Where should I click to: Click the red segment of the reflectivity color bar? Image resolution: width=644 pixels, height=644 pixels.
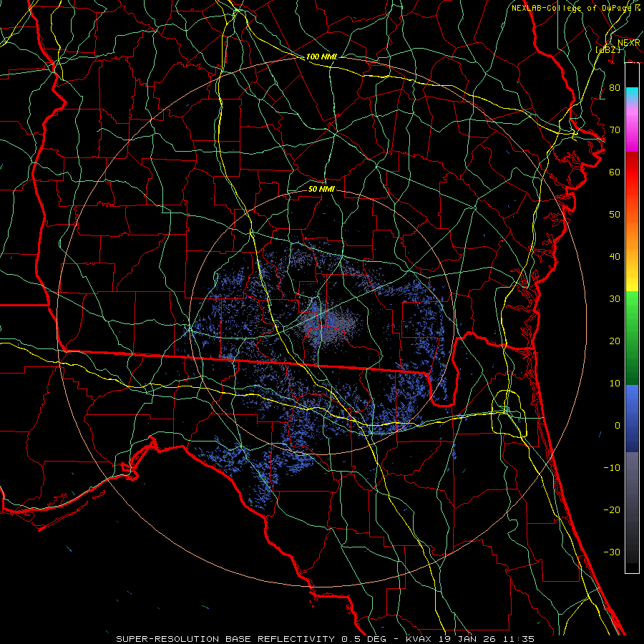click(x=632, y=183)
